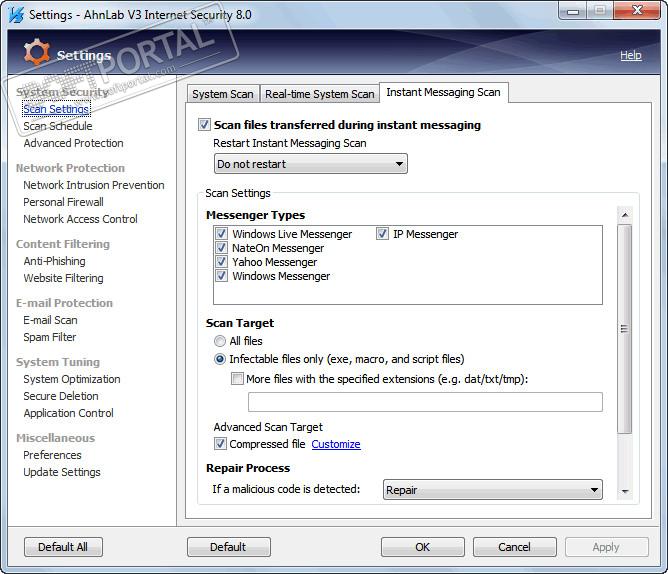Click the Default button
668x574 pixels.
229,547
